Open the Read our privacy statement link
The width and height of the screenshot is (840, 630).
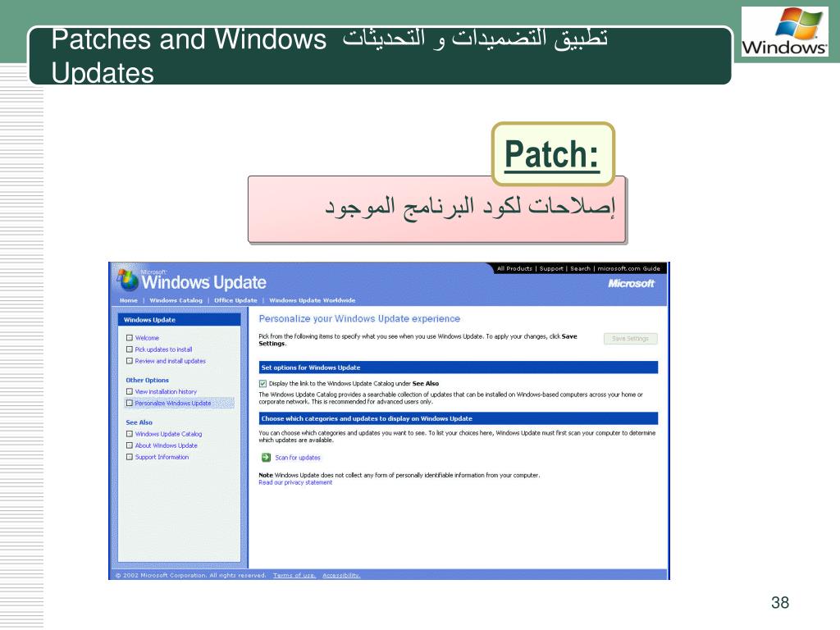295,482
